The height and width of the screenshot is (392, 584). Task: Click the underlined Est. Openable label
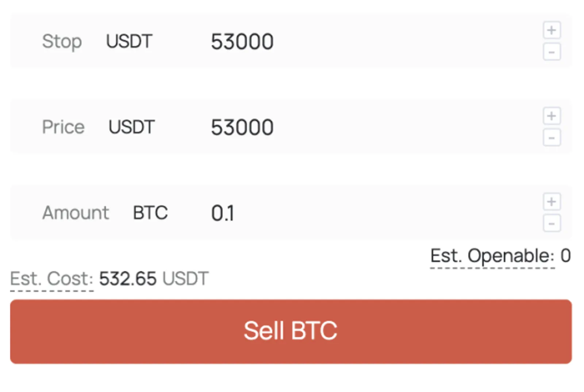point(493,256)
